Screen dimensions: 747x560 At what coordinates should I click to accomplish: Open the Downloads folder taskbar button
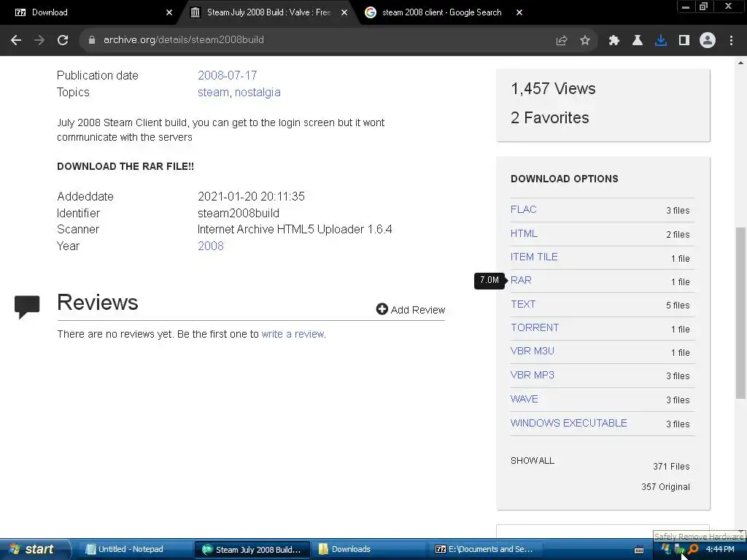(x=369, y=550)
